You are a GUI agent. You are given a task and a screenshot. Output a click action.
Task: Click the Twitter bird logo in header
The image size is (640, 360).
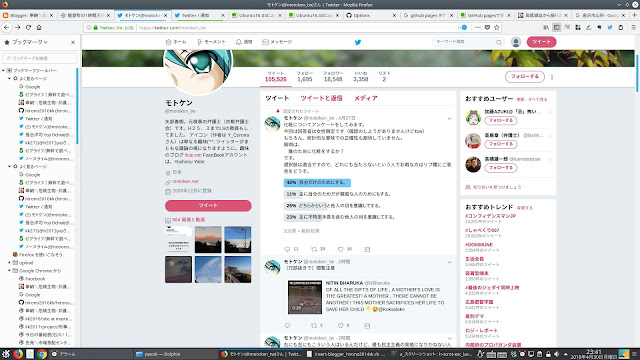point(358,42)
